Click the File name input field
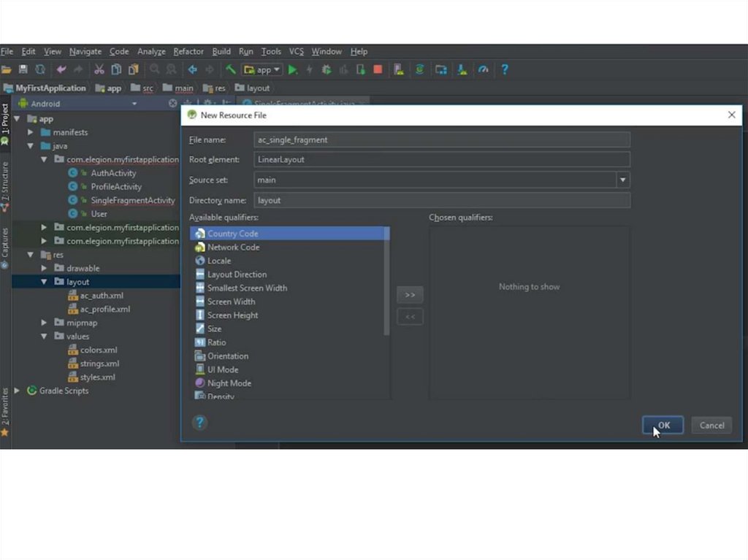The width and height of the screenshot is (748, 560). pyautogui.click(x=441, y=139)
